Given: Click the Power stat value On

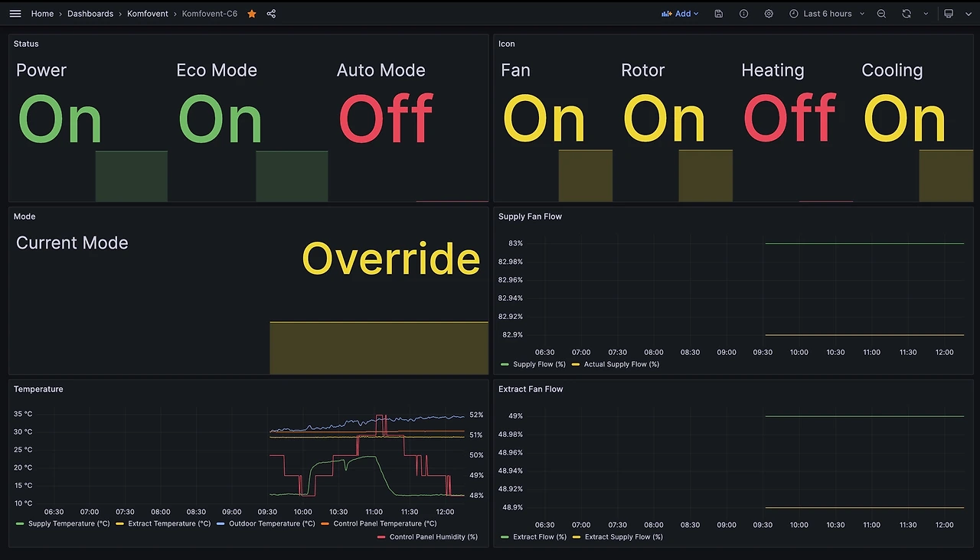Looking at the screenshot, I should tap(60, 119).
